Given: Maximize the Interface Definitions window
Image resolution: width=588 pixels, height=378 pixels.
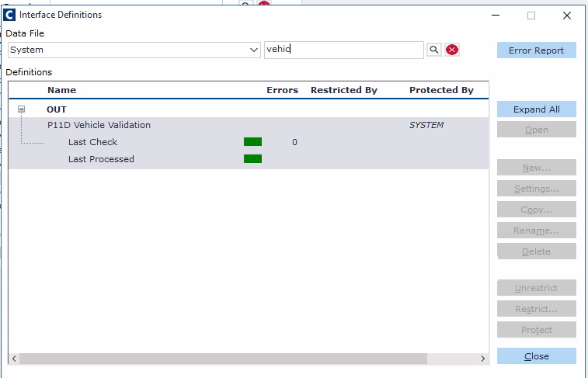Looking at the screenshot, I should [x=531, y=16].
